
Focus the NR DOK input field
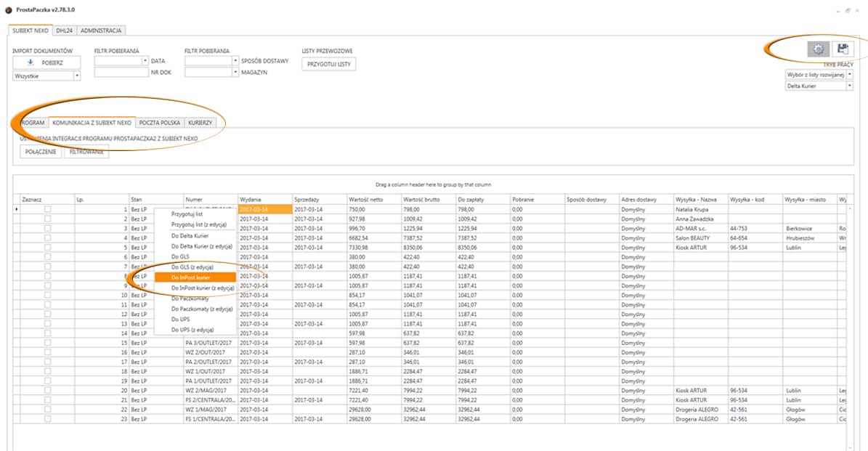click(121, 72)
